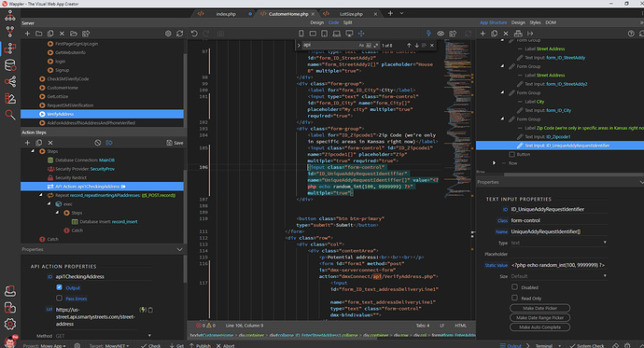Select the GetLotSize server action
The height and width of the screenshot is (348, 644).
click(58, 96)
